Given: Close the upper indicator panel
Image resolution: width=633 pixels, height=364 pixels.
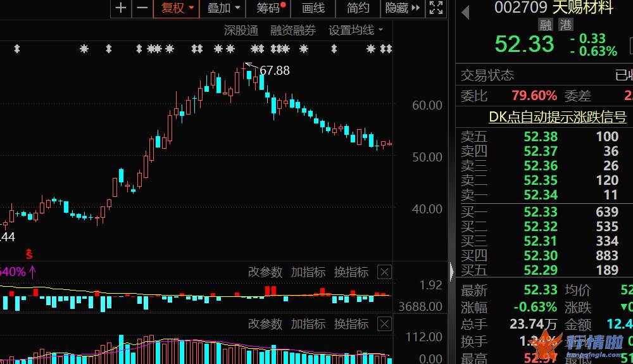Looking at the screenshot, I should coord(384,272).
